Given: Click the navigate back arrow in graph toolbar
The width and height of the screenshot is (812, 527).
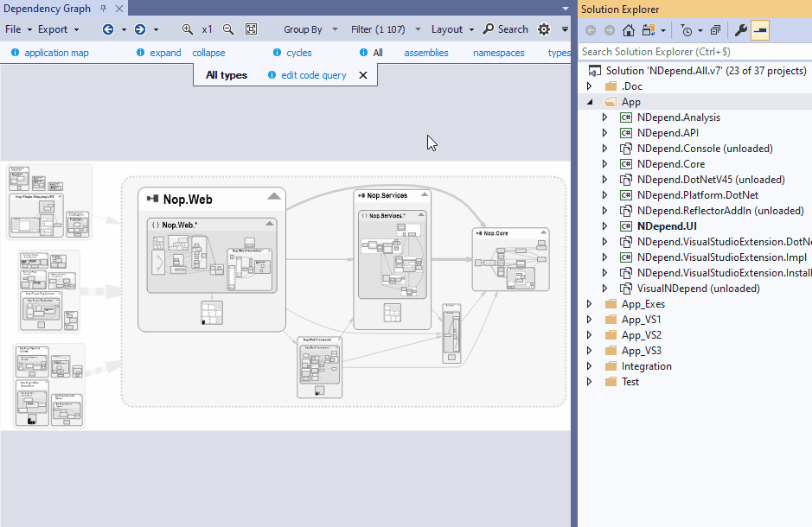Looking at the screenshot, I should (108, 29).
